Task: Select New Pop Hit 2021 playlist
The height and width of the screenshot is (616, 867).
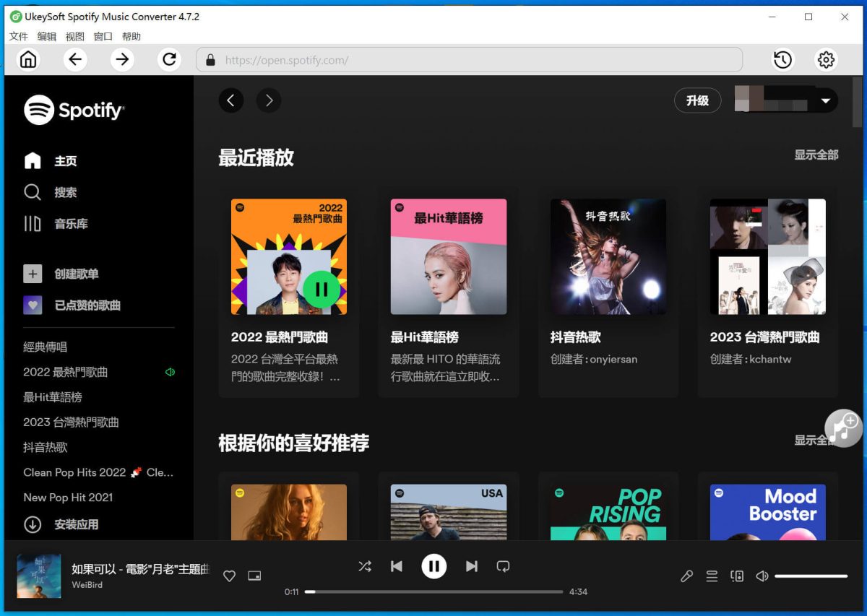Action: (68, 498)
